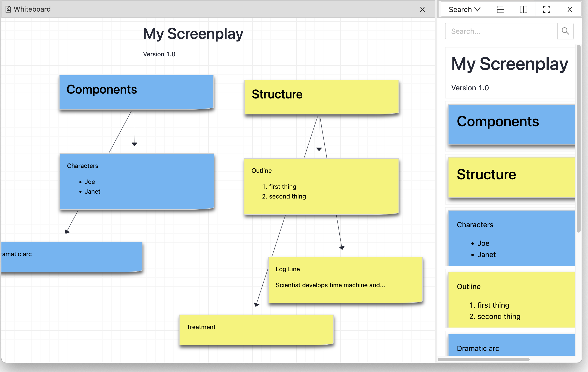This screenshot has height=372, width=588.
Task: Toggle fullscreen for the sidebar panel
Action: [547, 9]
